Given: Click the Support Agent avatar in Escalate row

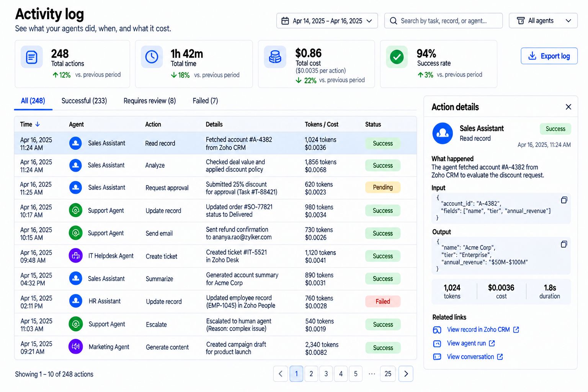Looking at the screenshot, I should coord(76,324).
